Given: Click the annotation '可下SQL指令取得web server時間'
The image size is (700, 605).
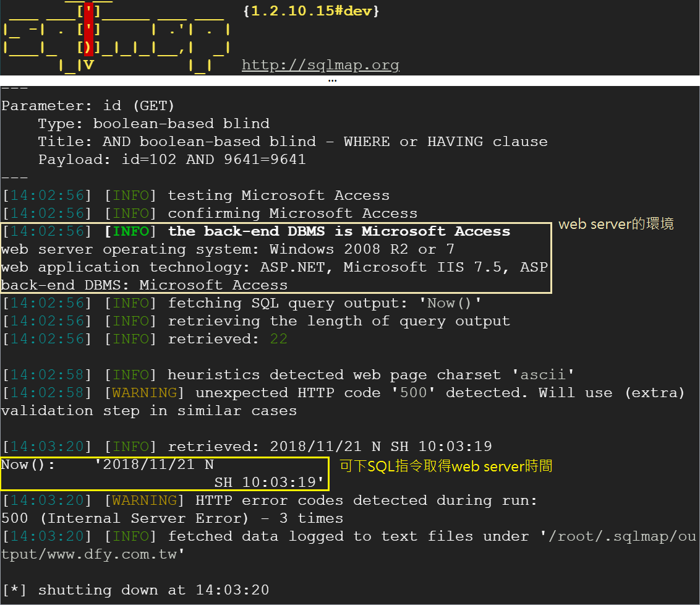Looking at the screenshot, I should click(x=446, y=466).
